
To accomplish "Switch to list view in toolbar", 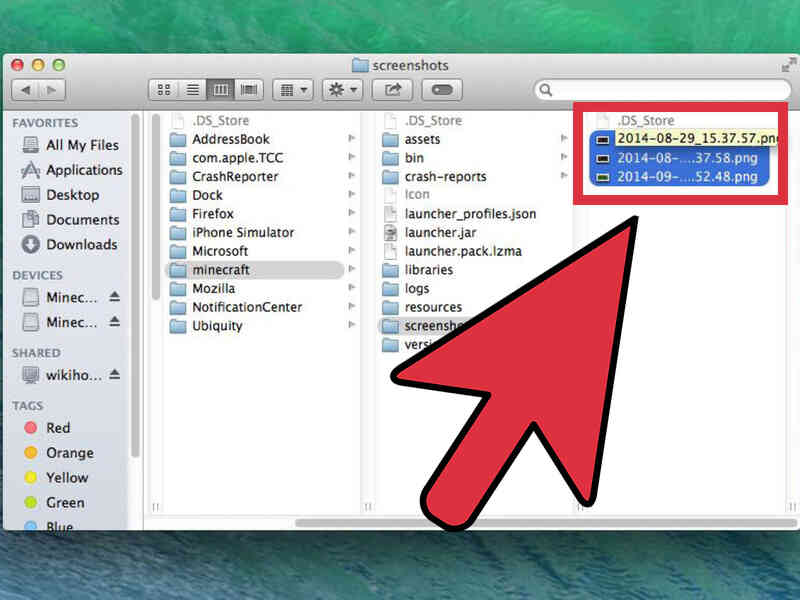I will click(192, 90).
